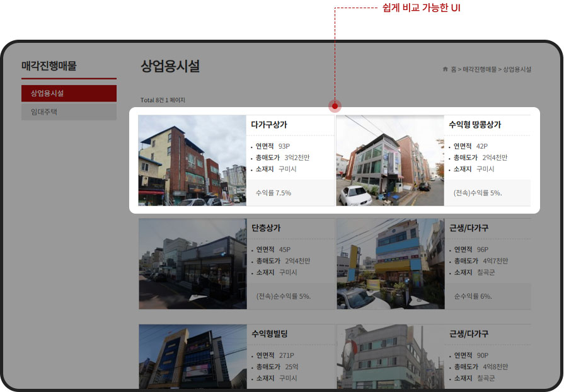Click the 연면적 45P value

pos(285,250)
